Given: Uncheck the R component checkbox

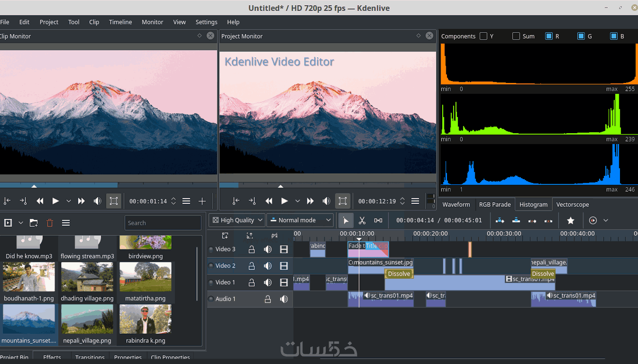Looking at the screenshot, I should click(549, 36).
